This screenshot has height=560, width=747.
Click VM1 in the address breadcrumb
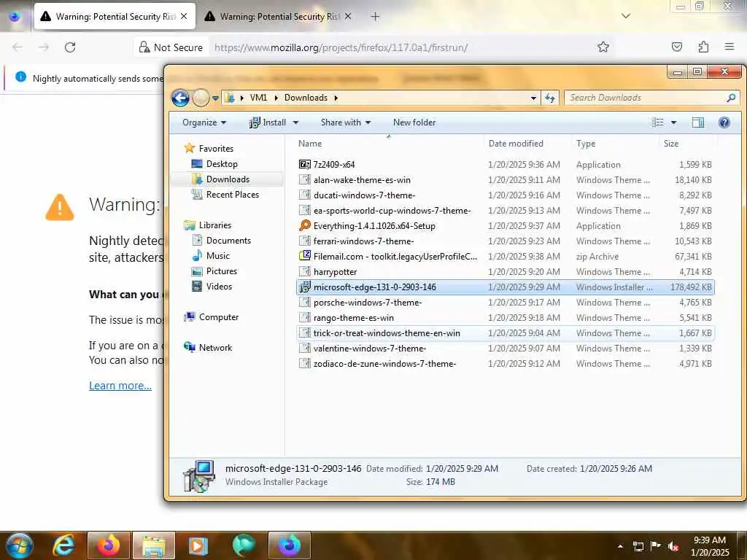click(x=258, y=98)
